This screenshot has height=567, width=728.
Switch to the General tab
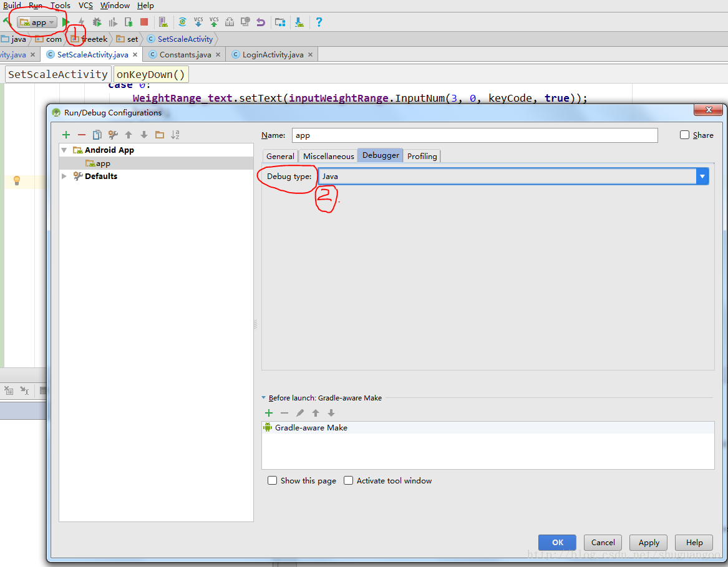[280, 156]
